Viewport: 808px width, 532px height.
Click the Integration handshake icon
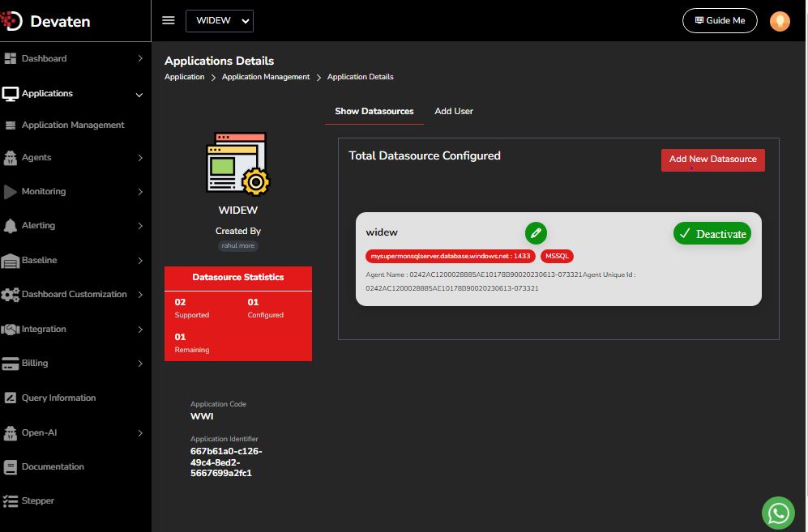[x=11, y=329]
